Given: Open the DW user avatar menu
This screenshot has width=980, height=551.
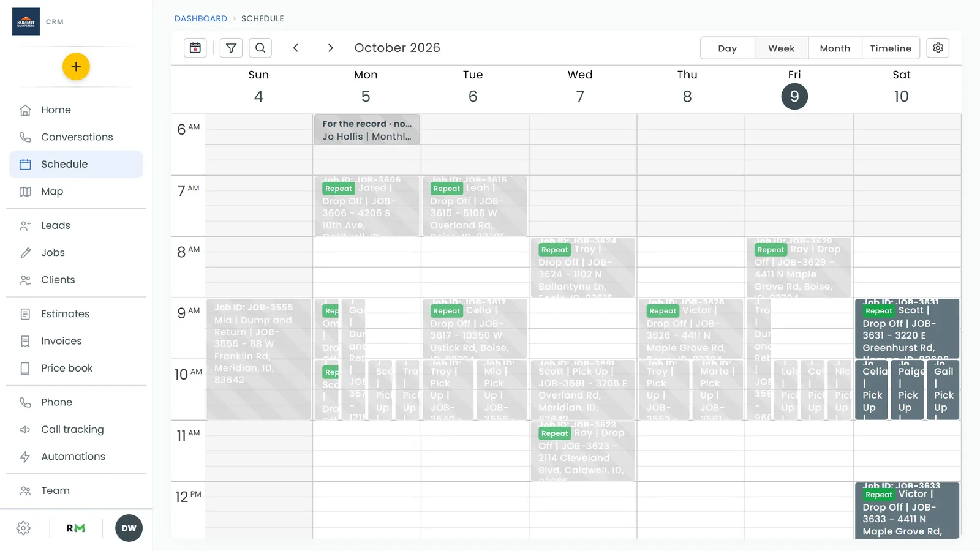Looking at the screenshot, I should [129, 528].
